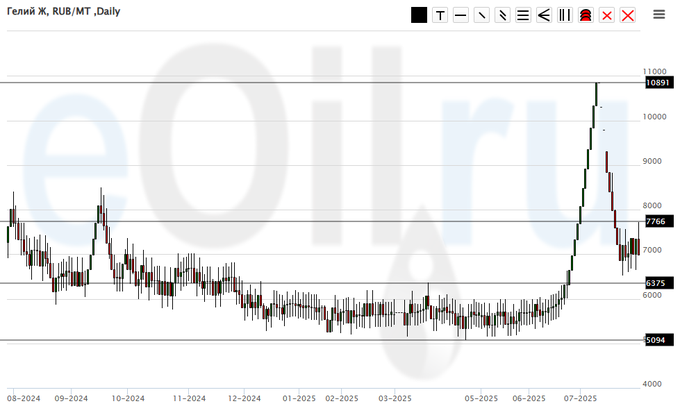Select the horizontal line drawing tool

point(461,15)
